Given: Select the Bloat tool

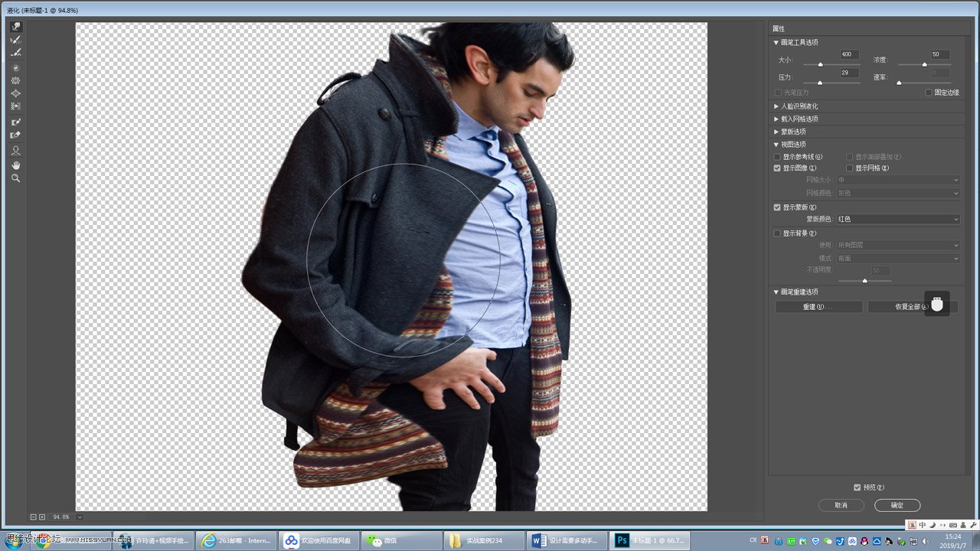Looking at the screenshot, I should [15, 93].
